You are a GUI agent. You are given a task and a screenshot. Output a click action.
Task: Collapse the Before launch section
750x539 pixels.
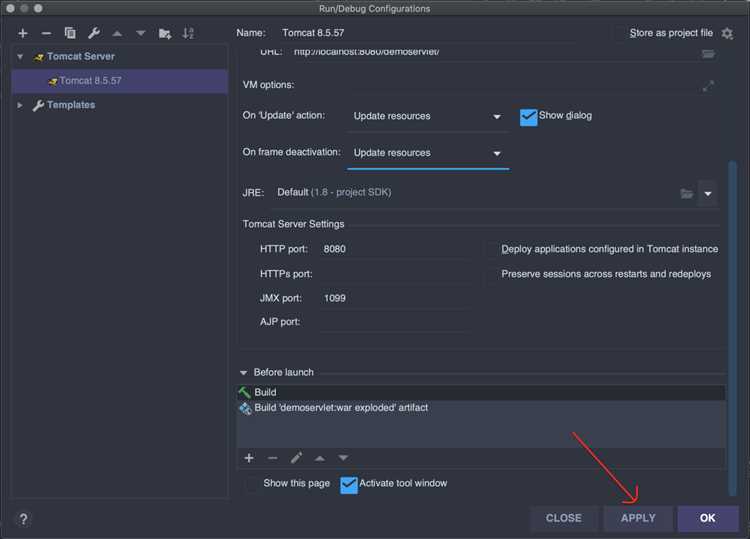[243, 373]
